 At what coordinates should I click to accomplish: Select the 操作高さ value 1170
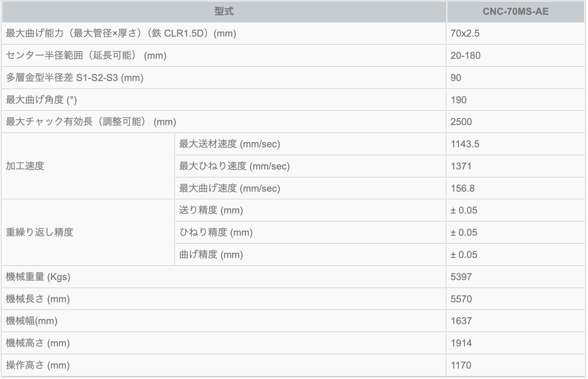point(461,365)
